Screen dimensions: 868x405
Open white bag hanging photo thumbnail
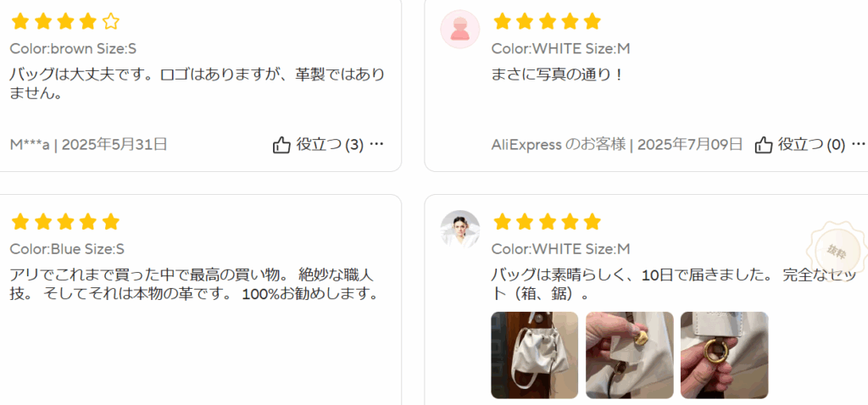(x=535, y=355)
